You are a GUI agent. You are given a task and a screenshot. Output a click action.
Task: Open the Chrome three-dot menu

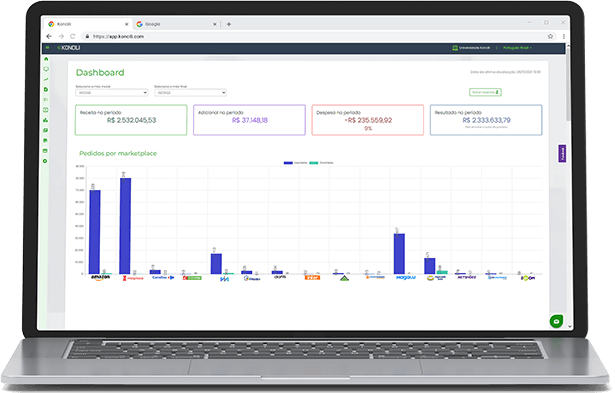[x=564, y=36]
